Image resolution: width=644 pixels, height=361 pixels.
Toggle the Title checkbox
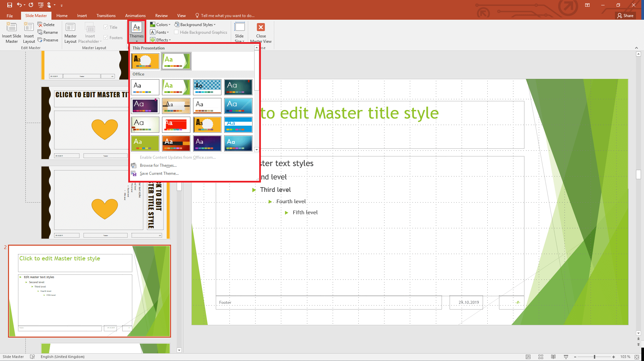(x=106, y=27)
